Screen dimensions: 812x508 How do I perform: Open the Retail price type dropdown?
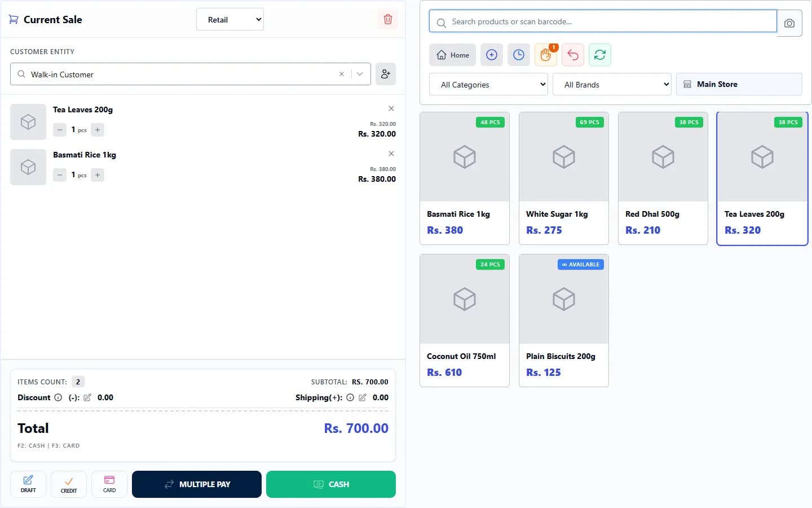coord(230,19)
